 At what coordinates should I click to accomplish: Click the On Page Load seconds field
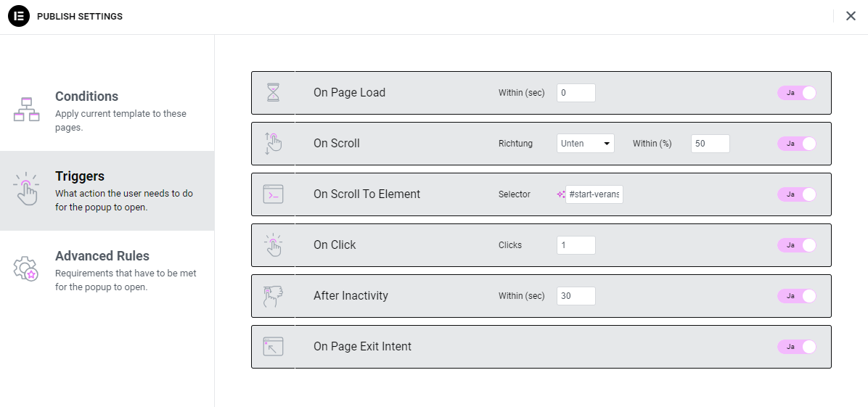point(576,93)
